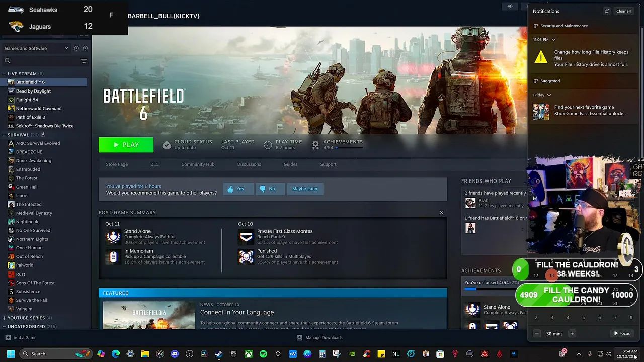
Task: Open the Xbox Game Pass suggestion notification
Action: [584, 111]
